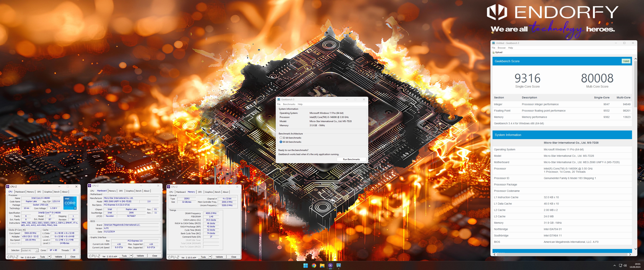Screen dimensions: 644x270
Task: Switch to SPD tab in the Memory CPU-Z window
Action: click(200, 192)
